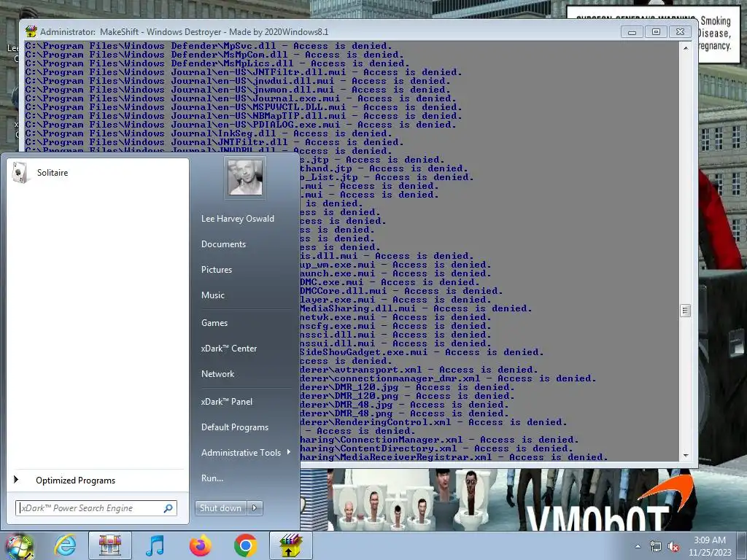Image resolution: width=747 pixels, height=560 pixels.
Task: Open the Run... dialog
Action: pos(212,478)
